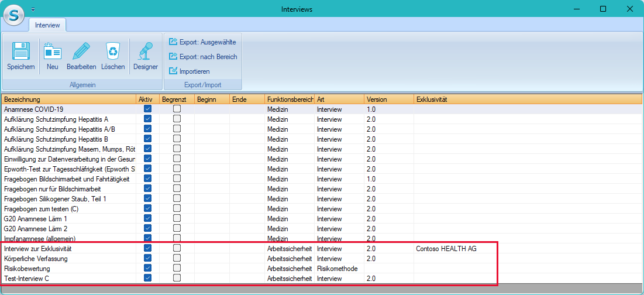Image resolution: width=644 pixels, height=295 pixels.
Task: Maximize the Interviews window
Action: click(x=603, y=9)
